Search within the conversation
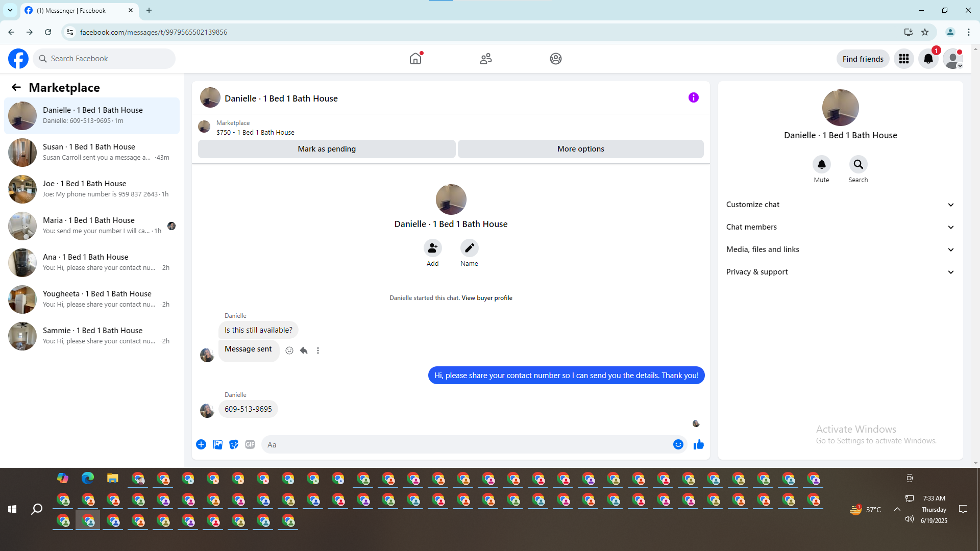The image size is (980, 551). [x=859, y=164]
